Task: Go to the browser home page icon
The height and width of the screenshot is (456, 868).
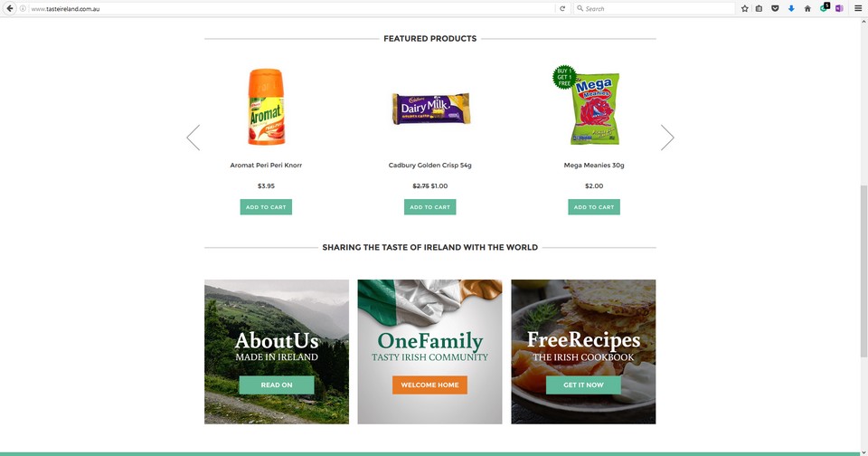Action: click(807, 8)
